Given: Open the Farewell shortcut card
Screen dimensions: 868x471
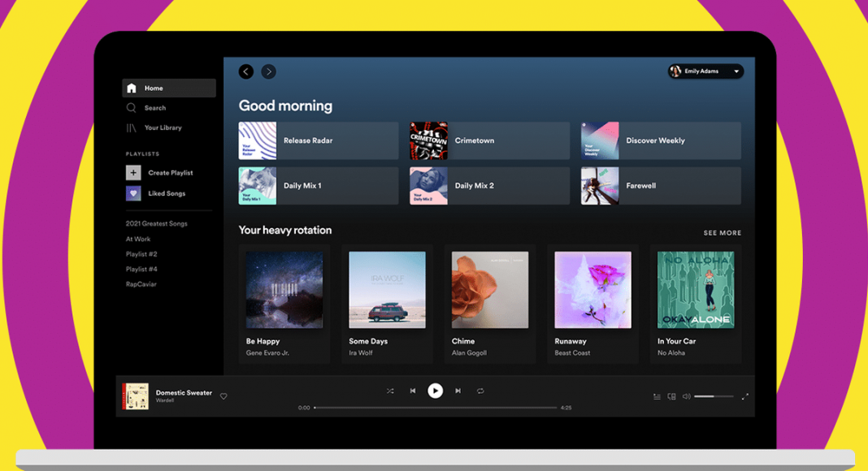Looking at the screenshot, I should [661, 186].
